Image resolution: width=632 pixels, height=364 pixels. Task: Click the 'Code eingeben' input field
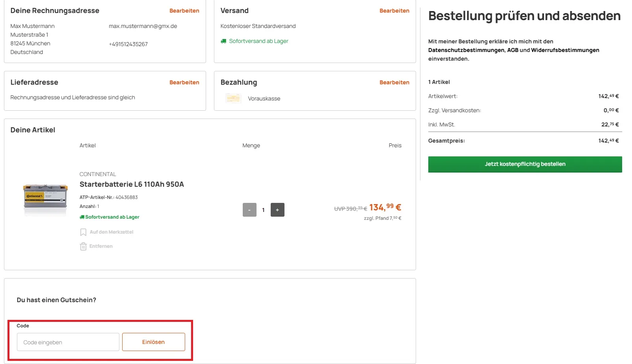click(x=67, y=342)
